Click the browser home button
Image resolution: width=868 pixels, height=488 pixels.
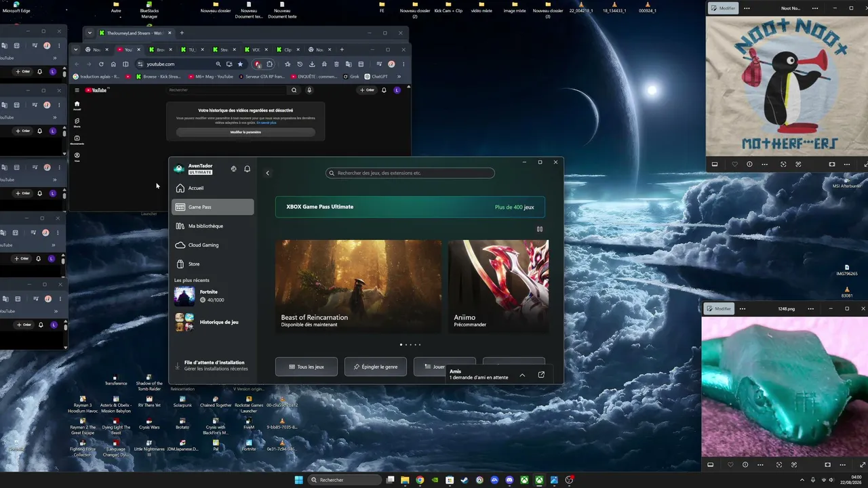coord(113,64)
